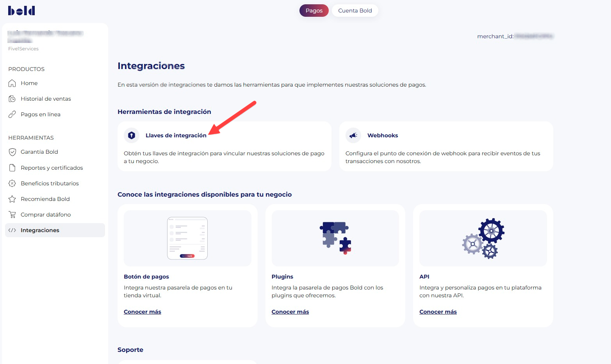Screen dimensions: 611x364
Task: Click the Pagos en línea link icon
Action: tap(12, 114)
